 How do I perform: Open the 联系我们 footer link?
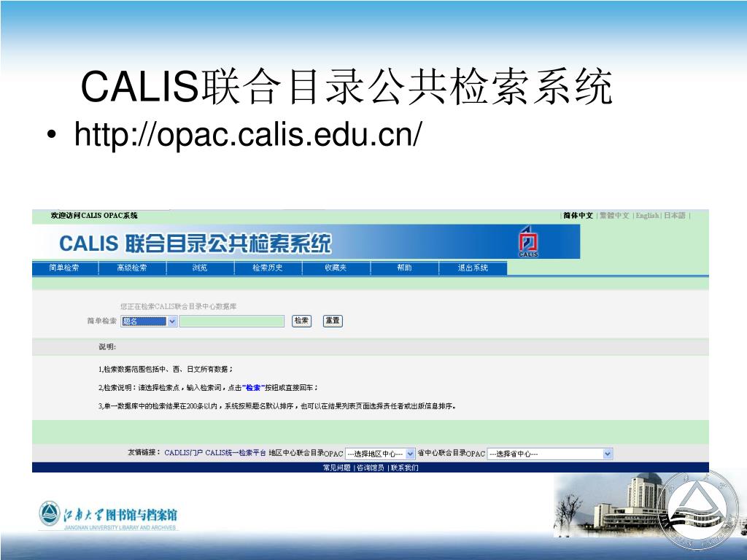point(404,467)
